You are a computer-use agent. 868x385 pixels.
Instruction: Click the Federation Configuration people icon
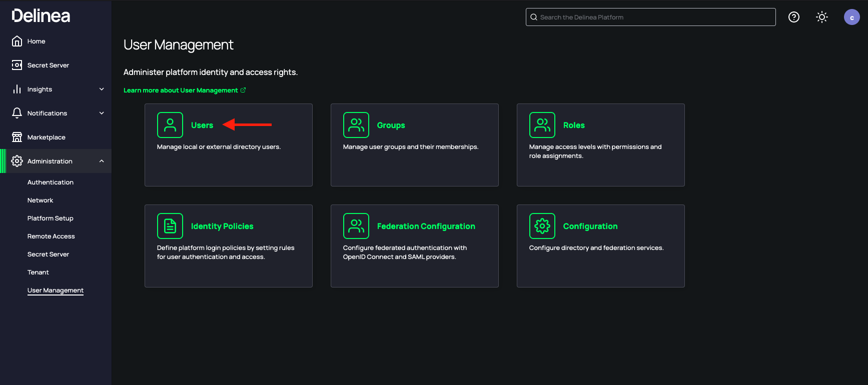tap(356, 226)
